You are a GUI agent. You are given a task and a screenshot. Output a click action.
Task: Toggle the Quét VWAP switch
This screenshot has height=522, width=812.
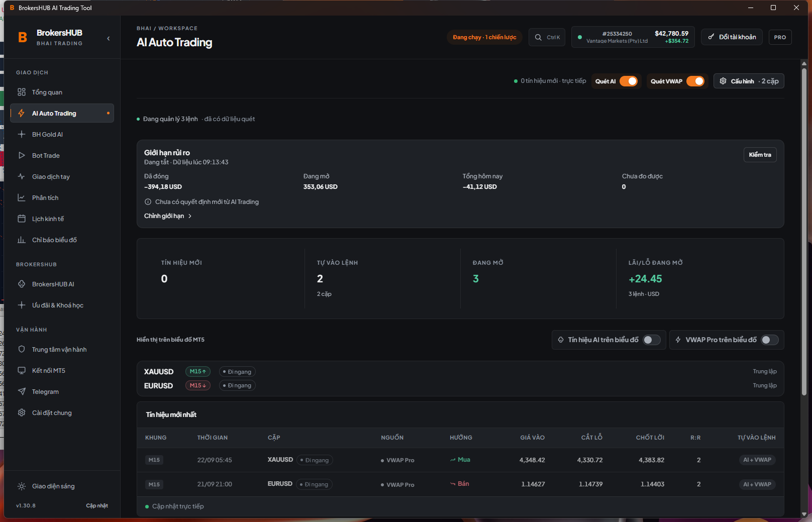click(x=695, y=81)
